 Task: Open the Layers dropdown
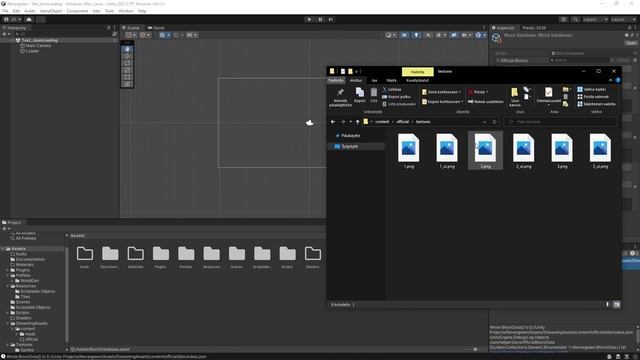coord(595,19)
